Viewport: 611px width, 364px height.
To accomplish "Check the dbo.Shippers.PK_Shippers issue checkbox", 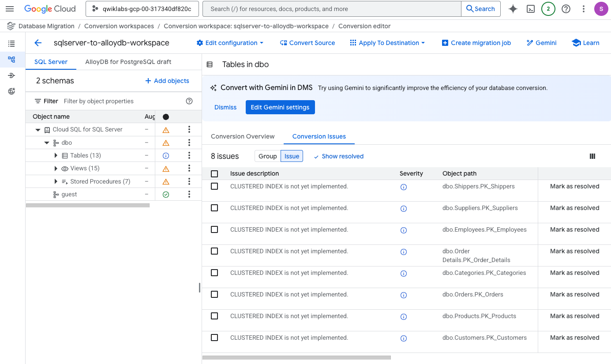I will click(x=214, y=186).
